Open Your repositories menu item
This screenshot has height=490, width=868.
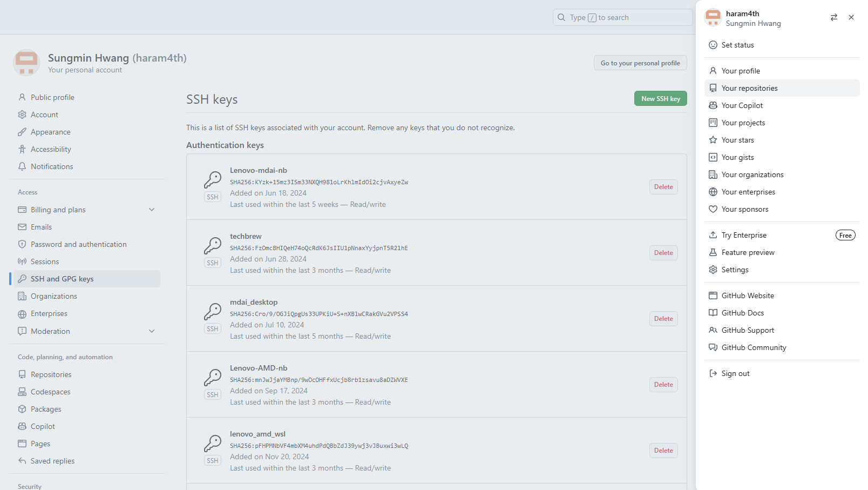(782, 88)
